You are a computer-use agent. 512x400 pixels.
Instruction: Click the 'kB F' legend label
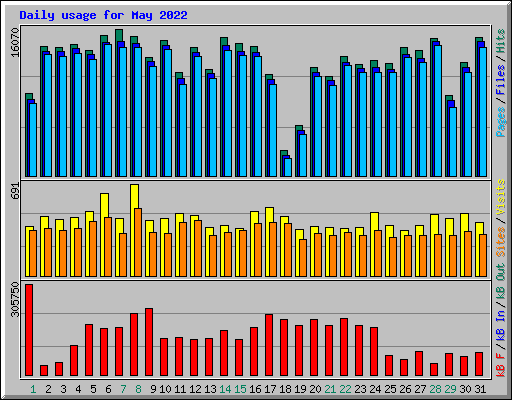click(x=500, y=365)
